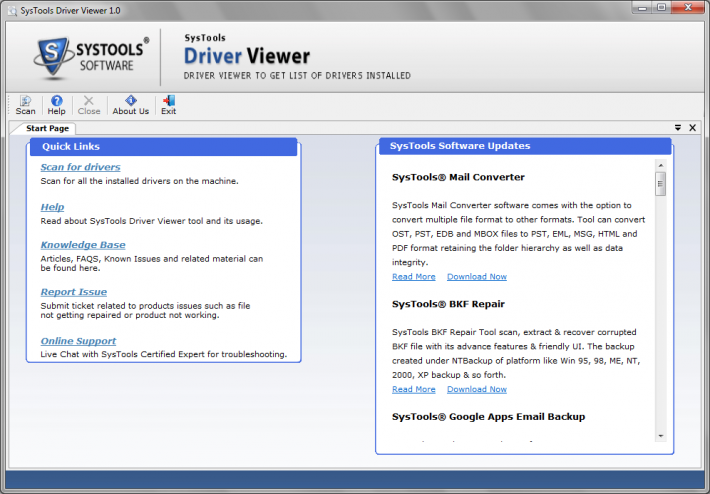The width and height of the screenshot is (710, 494).
Task: Click Read More under Mail Converter
Action: 413,277
